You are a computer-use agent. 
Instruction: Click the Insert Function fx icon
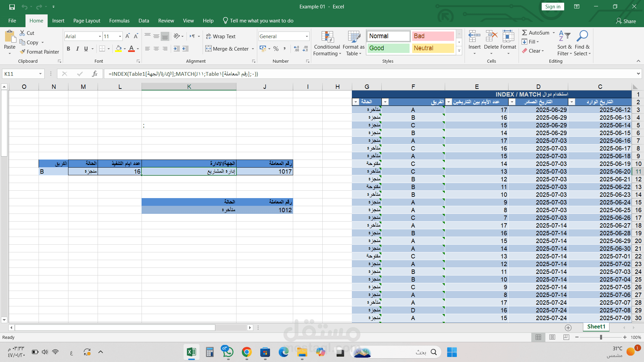point(95,74)
